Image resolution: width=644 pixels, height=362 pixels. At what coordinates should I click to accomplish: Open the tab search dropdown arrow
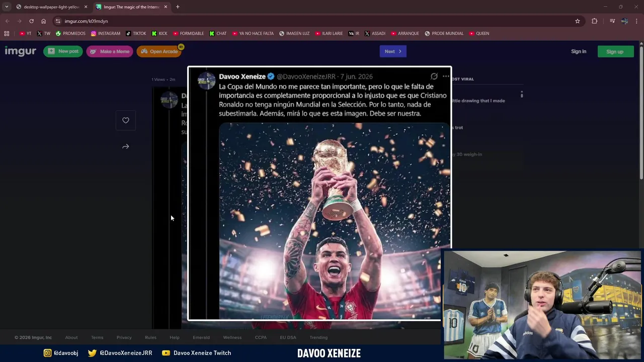pos(6,7)
